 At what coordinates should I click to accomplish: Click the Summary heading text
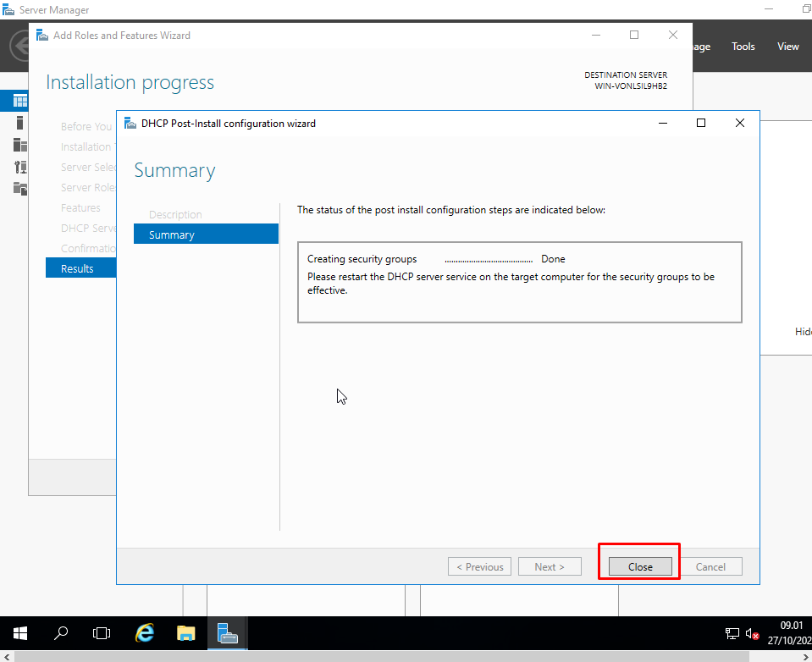coord(174,171)
